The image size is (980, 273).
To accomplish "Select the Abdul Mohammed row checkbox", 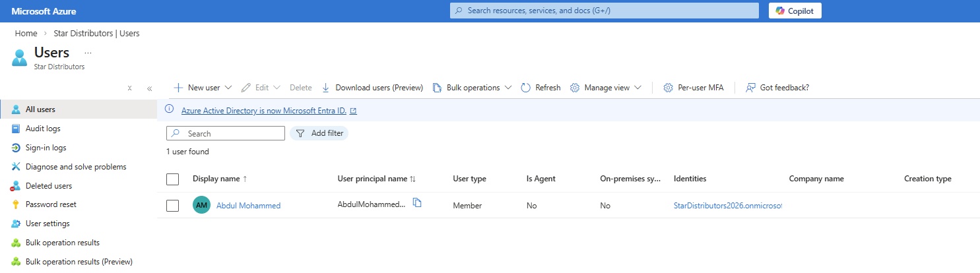I will click(173, 206).
